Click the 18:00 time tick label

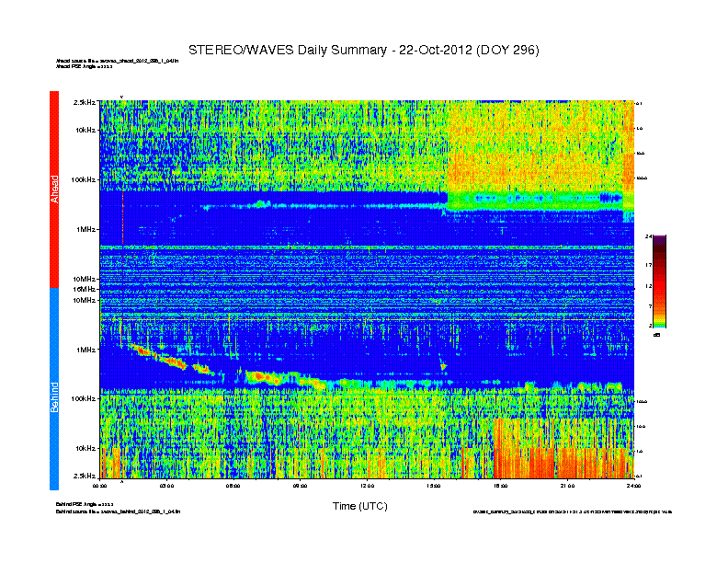point(500,484)
